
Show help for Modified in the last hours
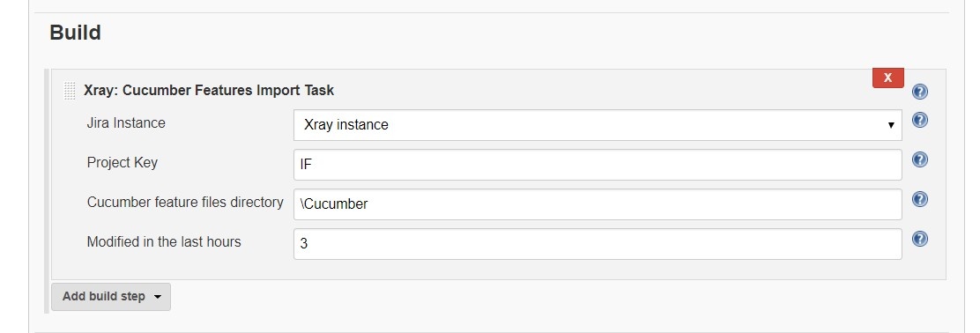click(919, 239)
